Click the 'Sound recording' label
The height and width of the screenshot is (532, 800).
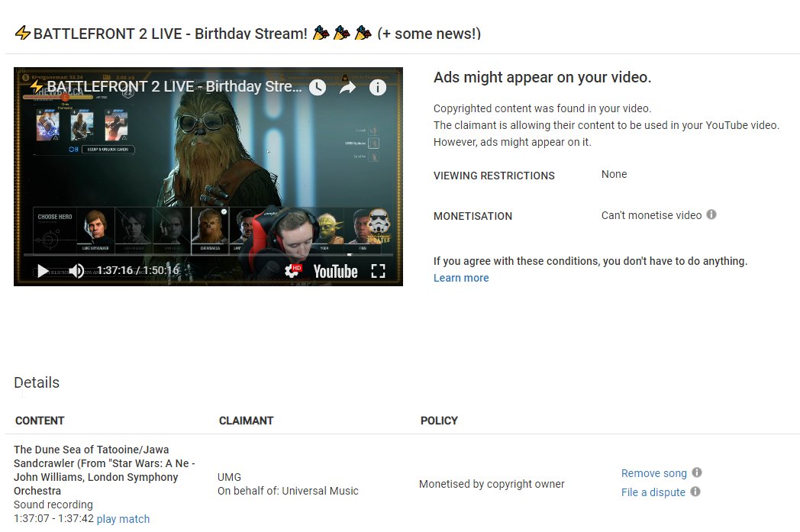tap(53, 505)
